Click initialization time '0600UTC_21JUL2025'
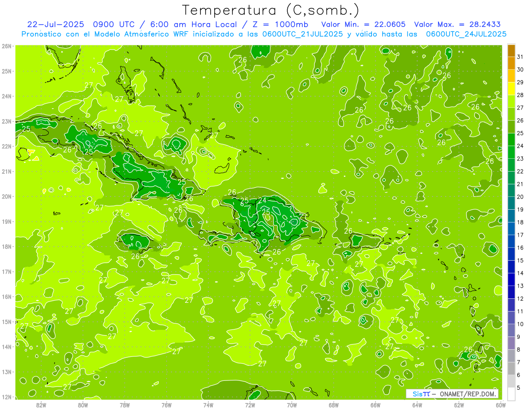 pyautogui.click(x=302, y=34)
